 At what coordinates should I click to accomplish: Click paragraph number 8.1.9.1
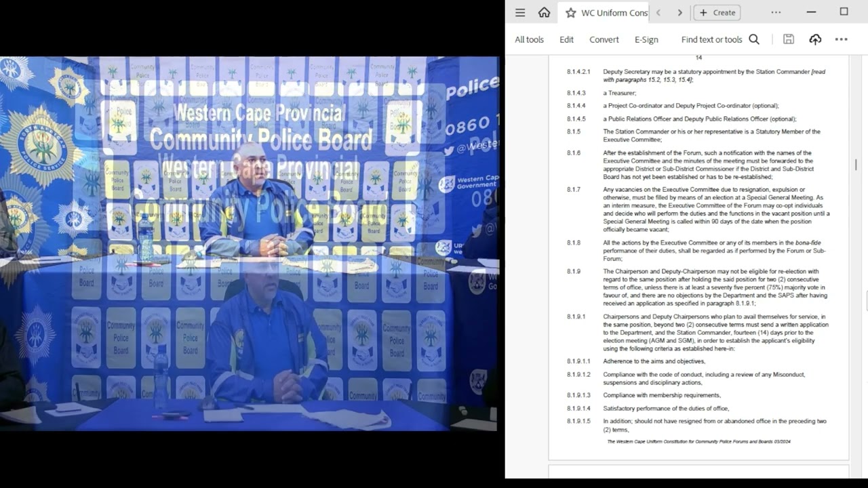[x=576, y=317]
